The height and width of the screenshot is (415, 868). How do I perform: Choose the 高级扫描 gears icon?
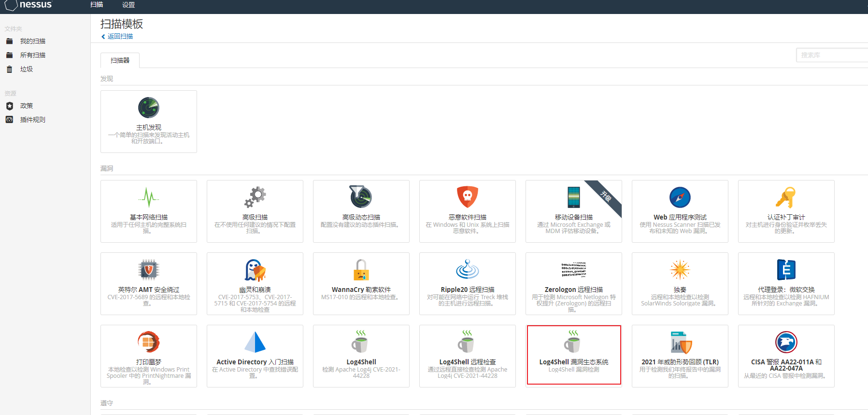click(x=255, y=197)
